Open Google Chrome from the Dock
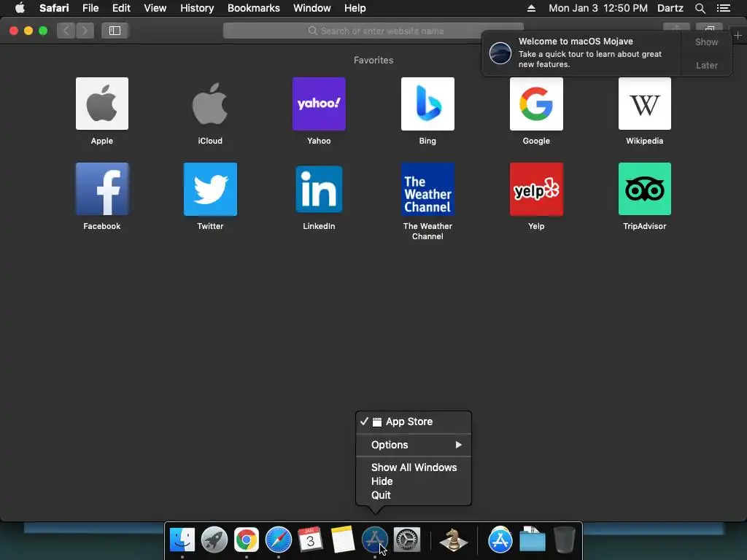Screen dimensions: 747x560 click(x=247, y=540)
